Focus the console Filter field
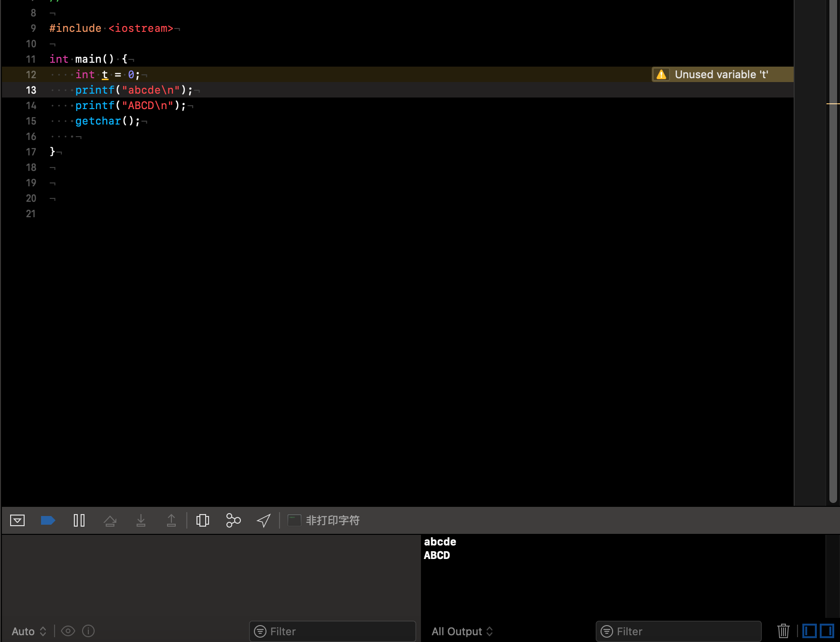Viewport: 840px width, 642px height. [679, 631]
